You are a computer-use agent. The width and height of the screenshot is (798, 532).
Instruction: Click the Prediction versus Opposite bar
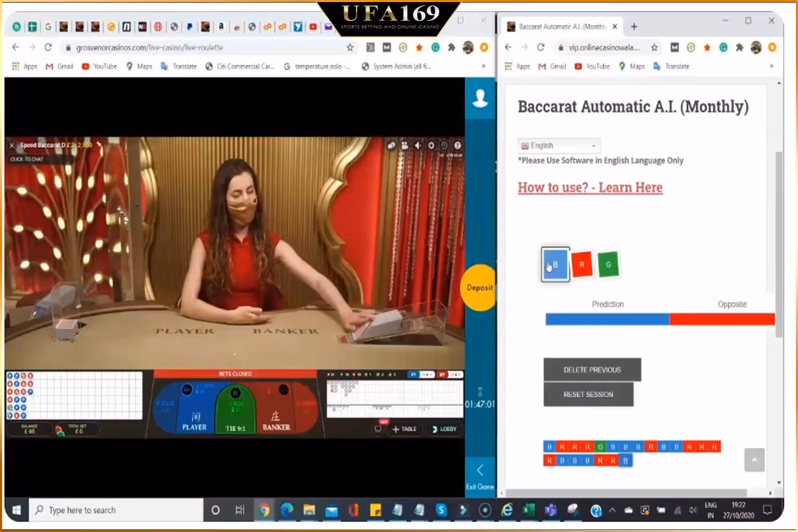pyautogui.click(x=659, y=319)
